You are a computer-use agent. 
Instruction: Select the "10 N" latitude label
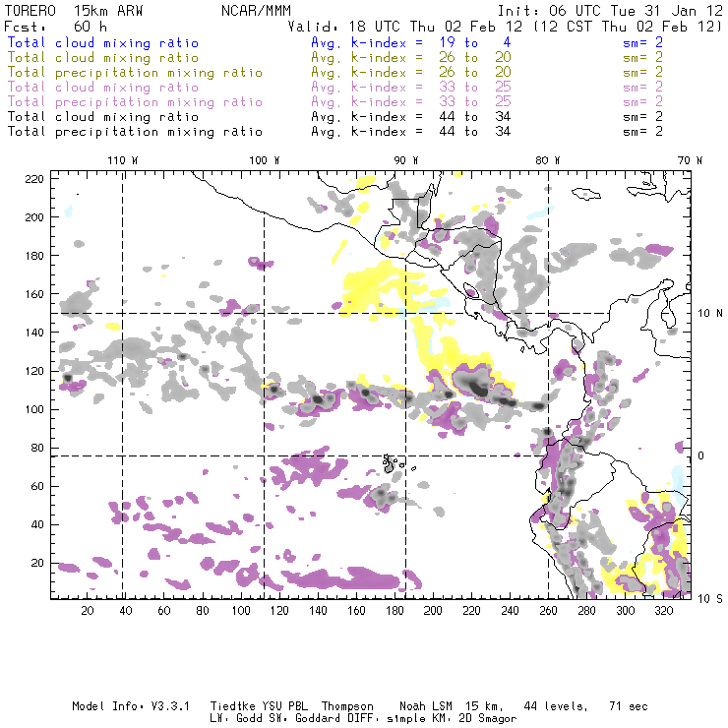click(x=710, y=314)
